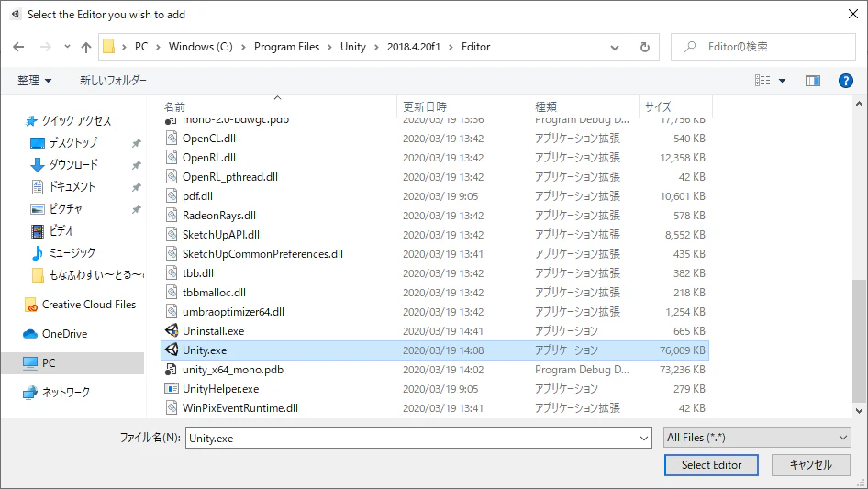The width and height of the screenshot is (868, 489).
Task: Go forward with the right arrow
Action: click(45, 47)
